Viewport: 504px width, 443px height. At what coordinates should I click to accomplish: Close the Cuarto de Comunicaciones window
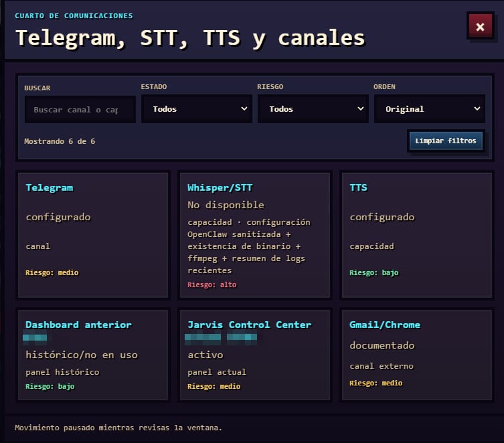click(480, 26)
